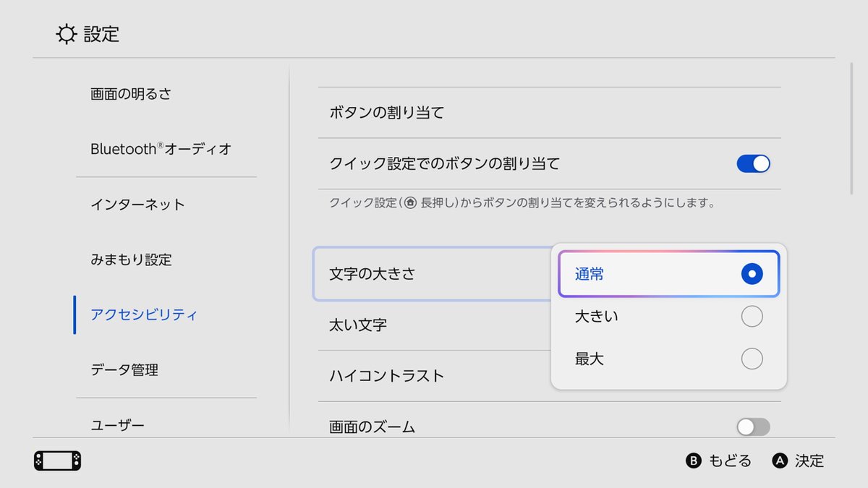The height and width of the screenshot is (488, 868).
Task: Click the settings gear icon beside 設定
Action: point(67,34)
